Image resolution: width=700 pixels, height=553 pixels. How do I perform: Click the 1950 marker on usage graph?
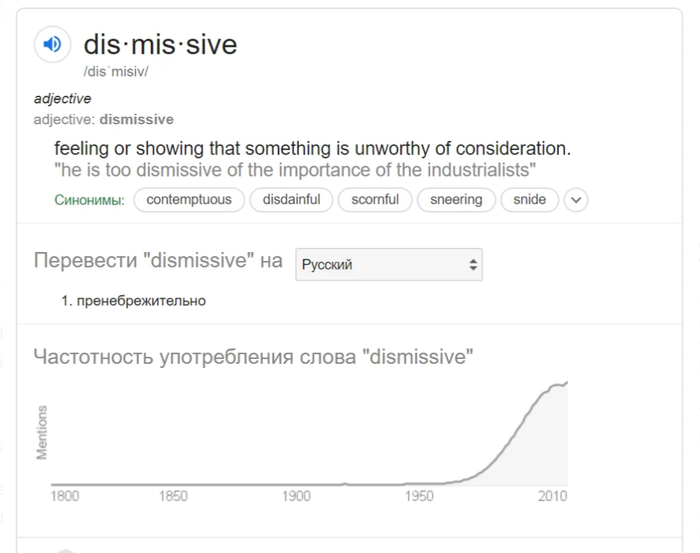click(419, 496)
